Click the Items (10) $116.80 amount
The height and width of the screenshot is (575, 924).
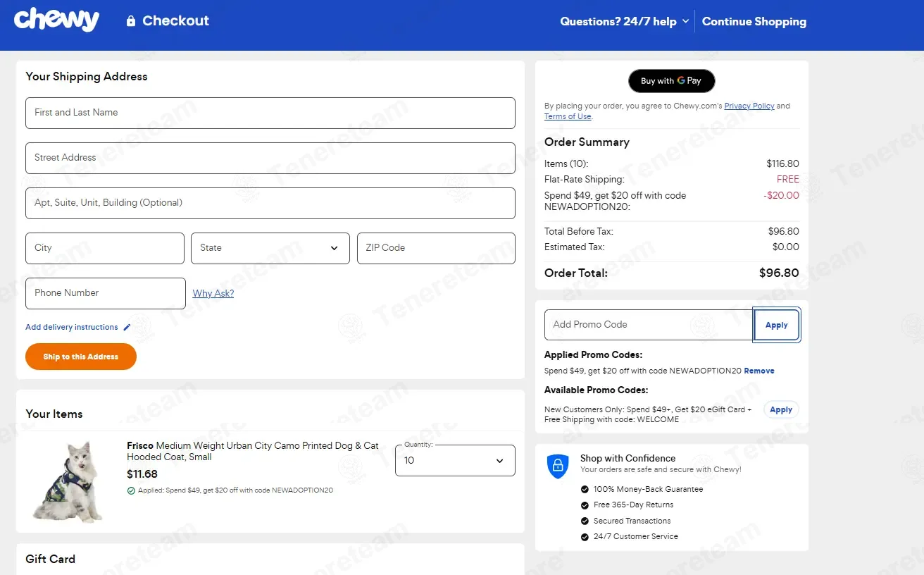[x=782, y=163]
